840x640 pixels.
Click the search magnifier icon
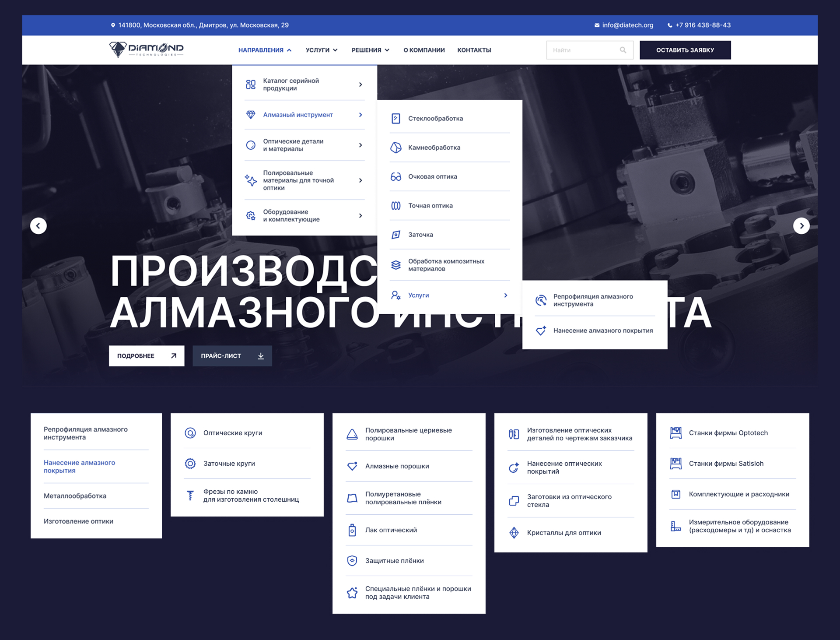(623, 50)
